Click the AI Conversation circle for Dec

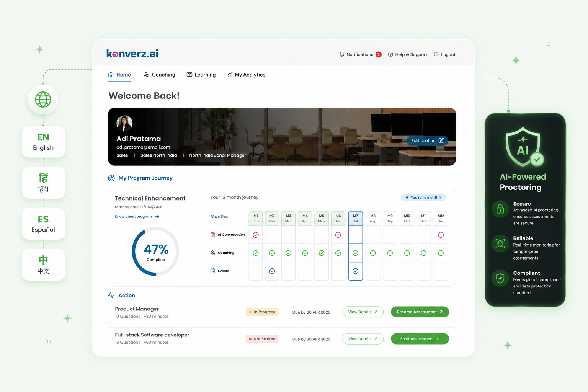tap(441, 235)
